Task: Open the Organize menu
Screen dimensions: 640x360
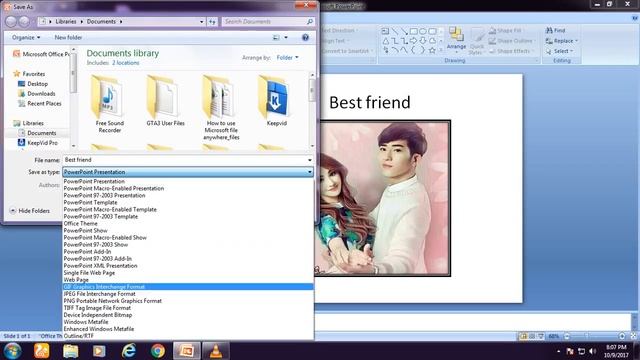Action: 26,37
